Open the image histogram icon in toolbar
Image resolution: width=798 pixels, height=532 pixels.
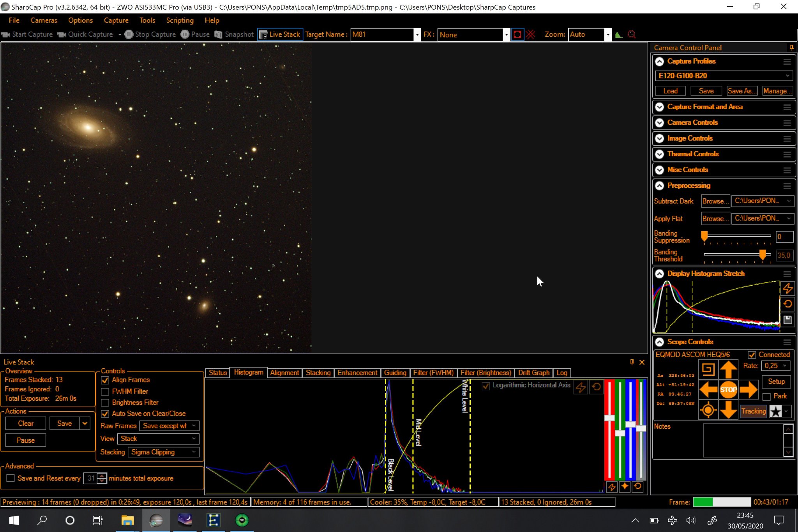click(x=619, y=34)
